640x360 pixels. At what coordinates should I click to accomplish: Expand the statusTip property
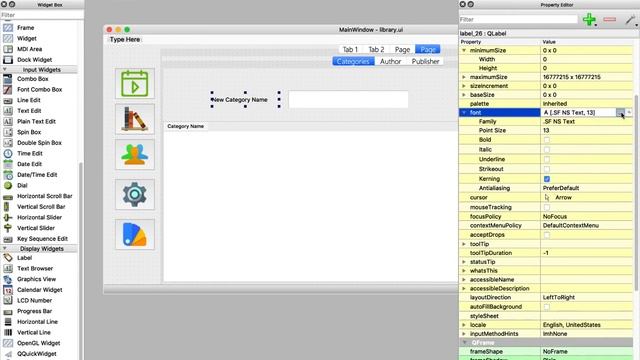pos(464,262)
